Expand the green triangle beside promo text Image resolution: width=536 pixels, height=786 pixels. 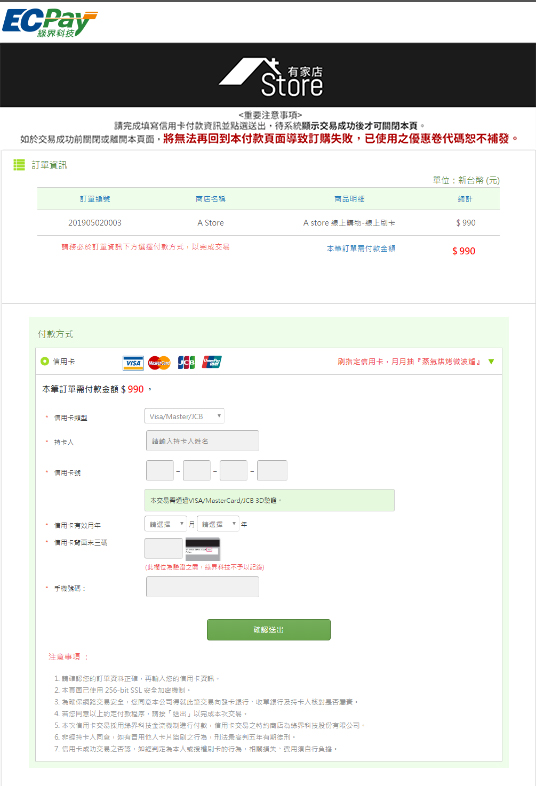491,361
